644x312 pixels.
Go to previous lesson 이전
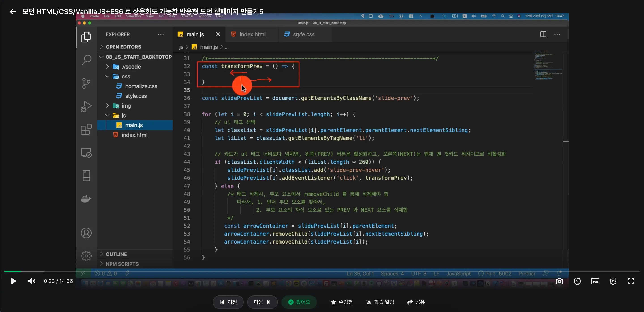click(x=228, y=302)
